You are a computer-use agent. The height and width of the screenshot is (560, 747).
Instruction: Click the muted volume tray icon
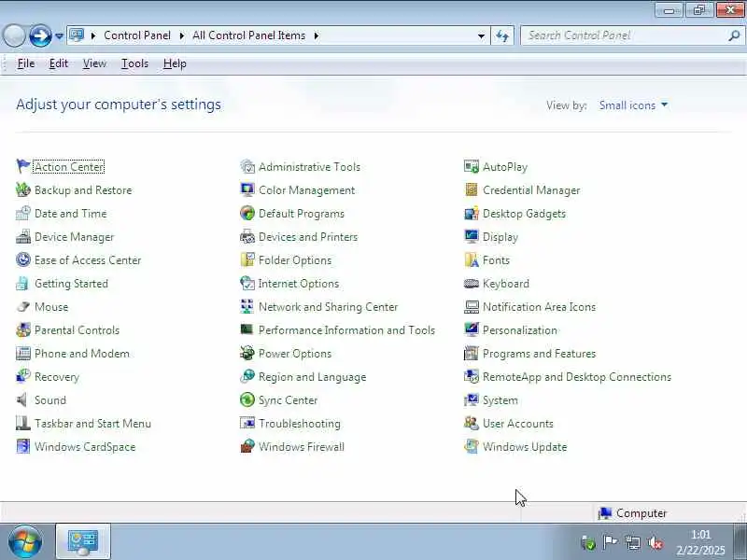(656, 542)
